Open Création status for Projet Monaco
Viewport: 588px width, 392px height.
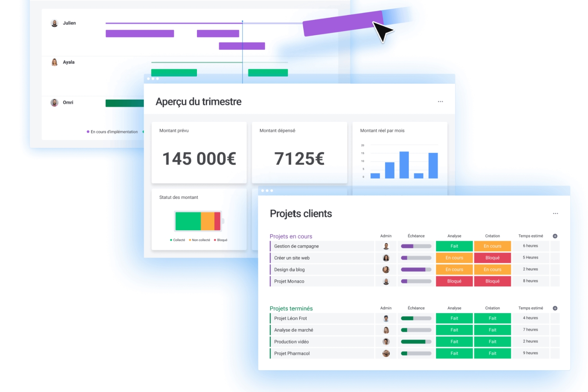[x=492, y=281]
